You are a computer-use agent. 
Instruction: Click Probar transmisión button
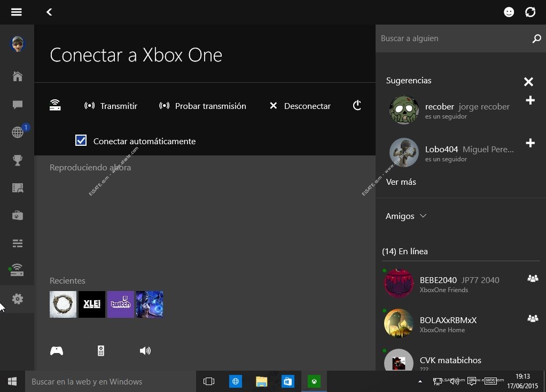point(202,106)
